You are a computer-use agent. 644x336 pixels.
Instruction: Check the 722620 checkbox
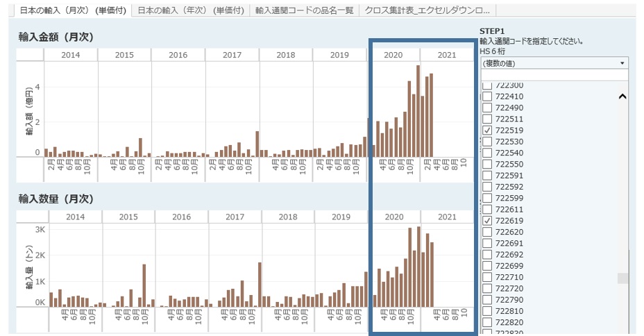(x=487, y=232)
